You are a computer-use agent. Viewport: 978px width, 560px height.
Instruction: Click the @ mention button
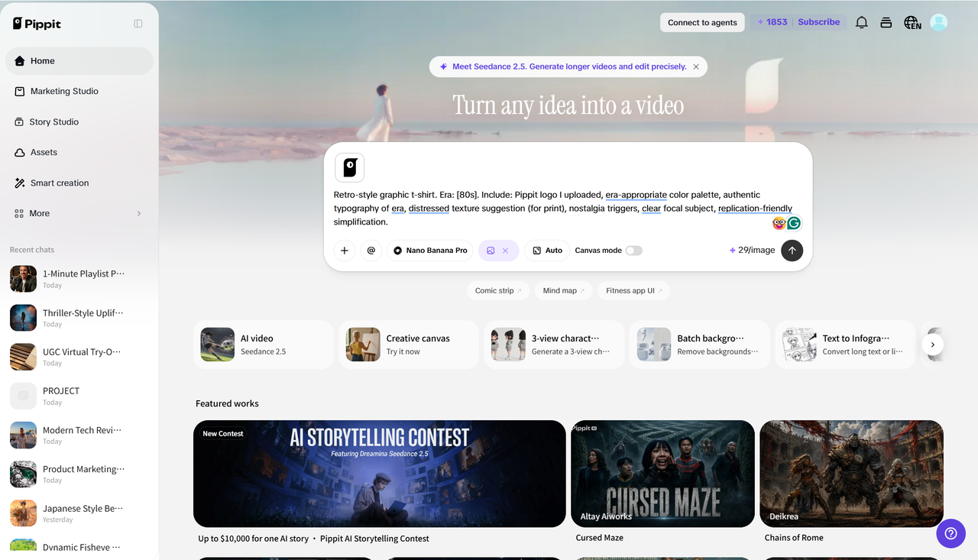point(371,251)
